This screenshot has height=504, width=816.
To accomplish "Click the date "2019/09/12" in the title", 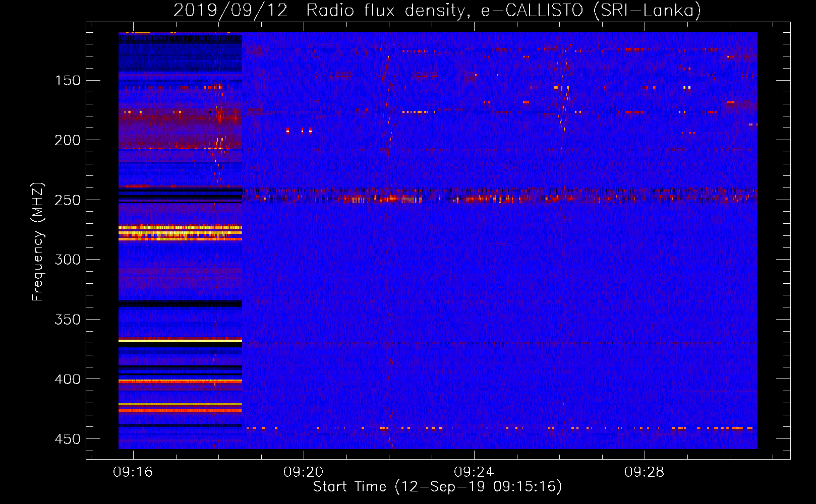I will pyautogui.click(x=230, y=10).
